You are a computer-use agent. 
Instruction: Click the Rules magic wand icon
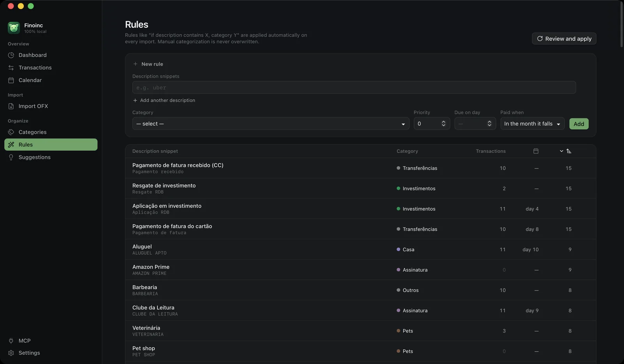pyautogui.click(x=11, y=145)
